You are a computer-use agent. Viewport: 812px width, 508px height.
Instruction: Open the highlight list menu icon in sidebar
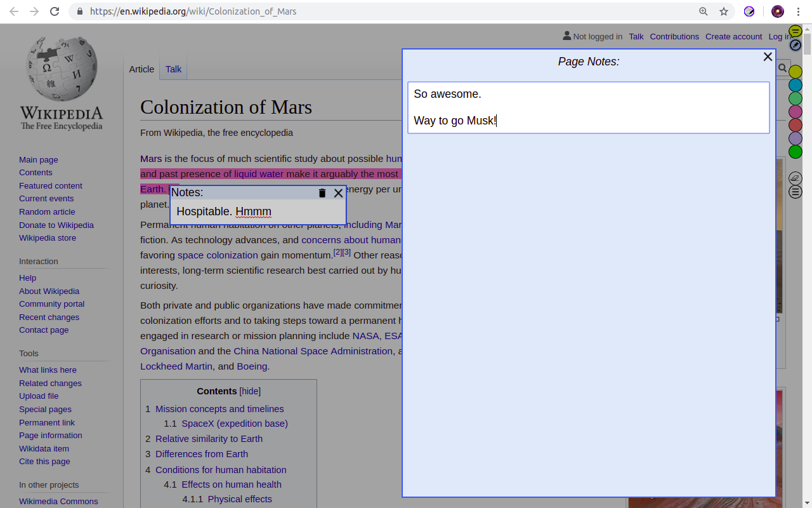795,191
